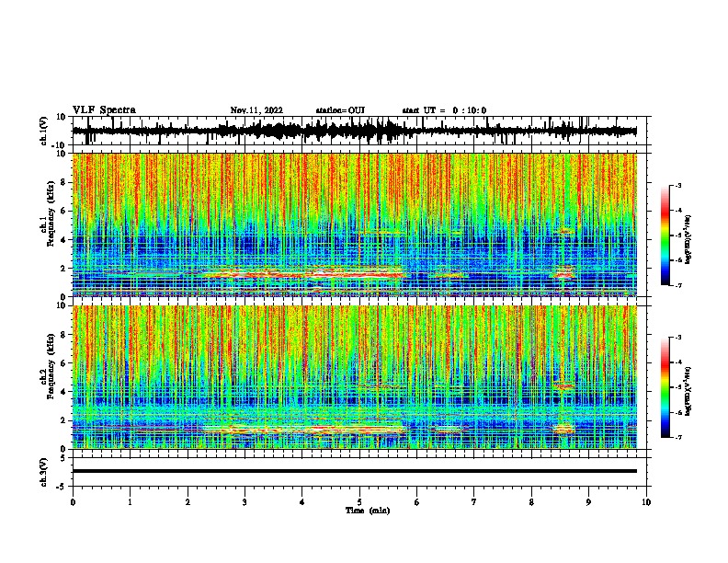
Task: Click the ch.1 "Frequency (kHz)" axis label
Action: click(51, 214)
